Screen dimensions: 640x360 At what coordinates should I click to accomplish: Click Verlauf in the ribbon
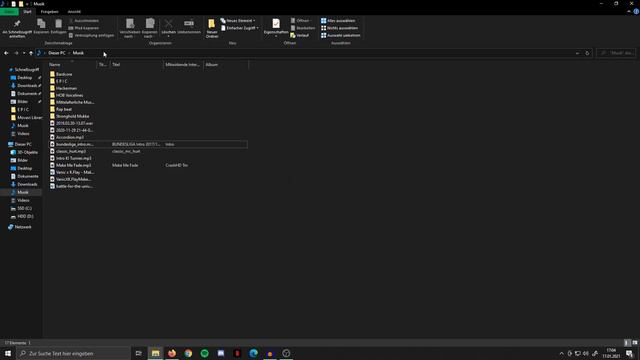[x=300, y=35]
